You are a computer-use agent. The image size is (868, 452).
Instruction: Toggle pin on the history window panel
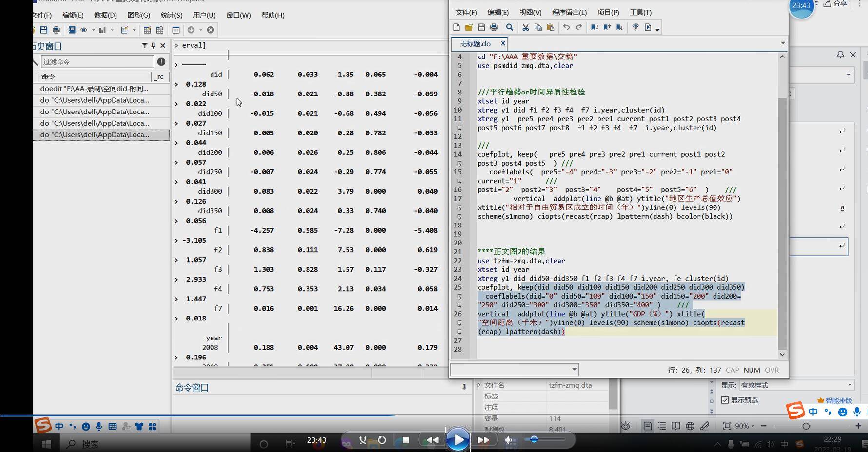coord(154,45)
